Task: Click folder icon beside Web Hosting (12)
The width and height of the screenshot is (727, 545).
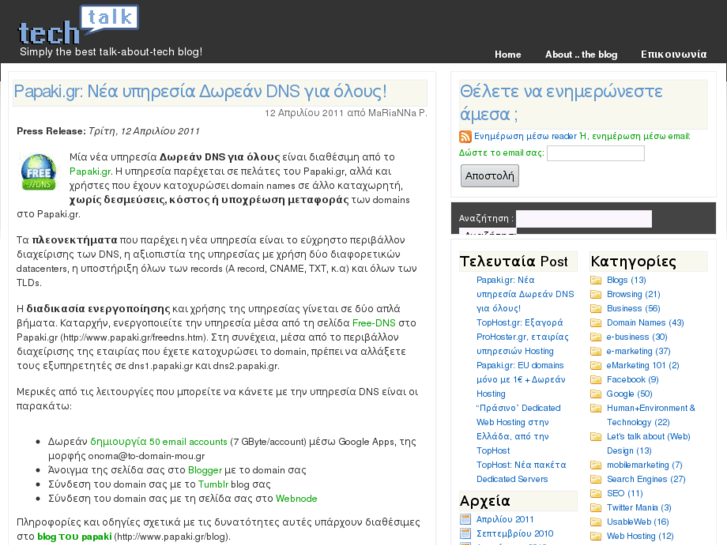Action: tap(596, 536)
